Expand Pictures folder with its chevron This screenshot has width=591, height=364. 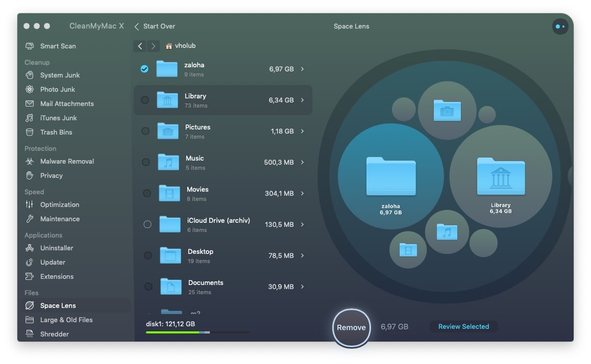coord(302,131)
